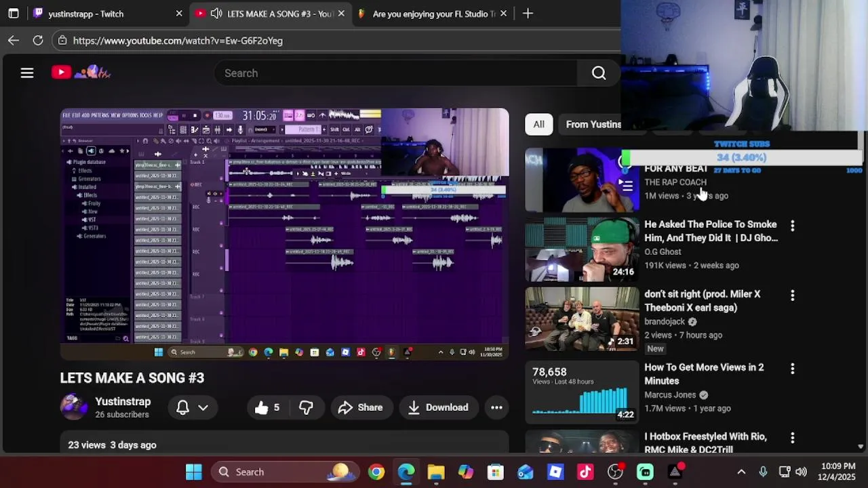Open options for He Asked The Police video

coord(792,225)
